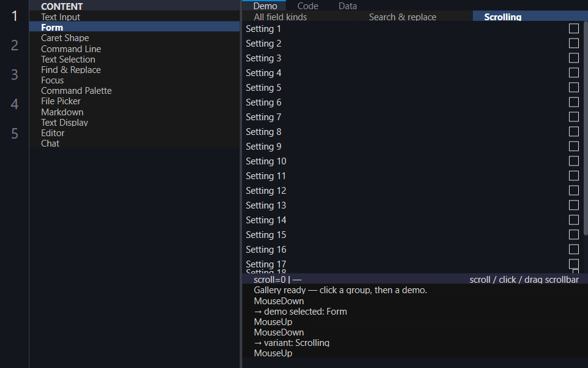This screenshot has width=588, height=368.
Task: Select Form in the CONTENT list
Action: 134,27
